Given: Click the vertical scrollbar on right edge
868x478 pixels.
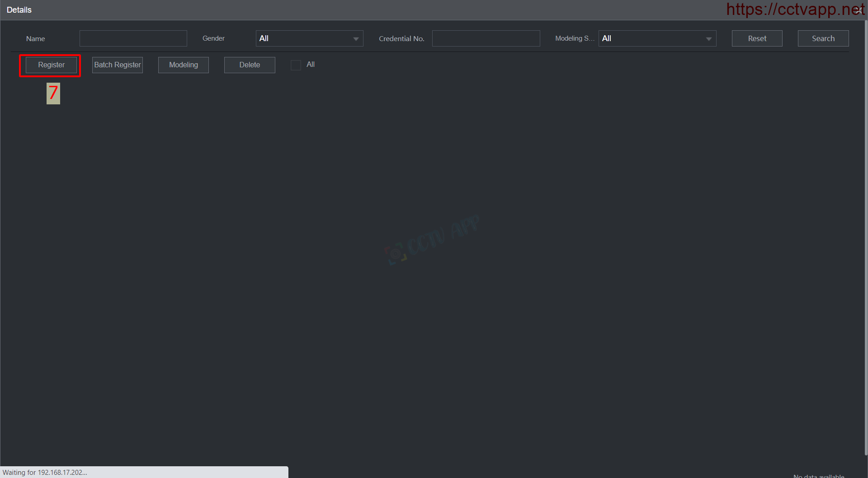Looking at the screenshot, I should tap(865, 226).
